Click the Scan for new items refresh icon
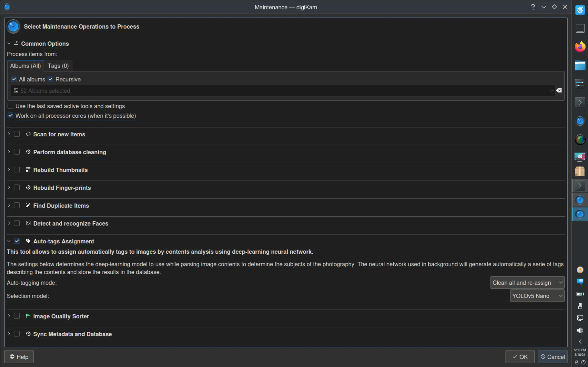Viewport: 588px width, 367px height. (28, 134)
